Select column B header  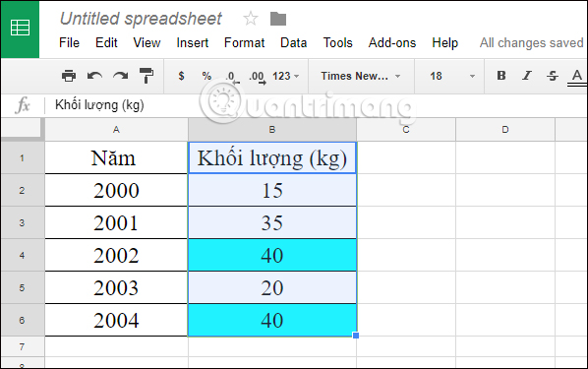272,130
